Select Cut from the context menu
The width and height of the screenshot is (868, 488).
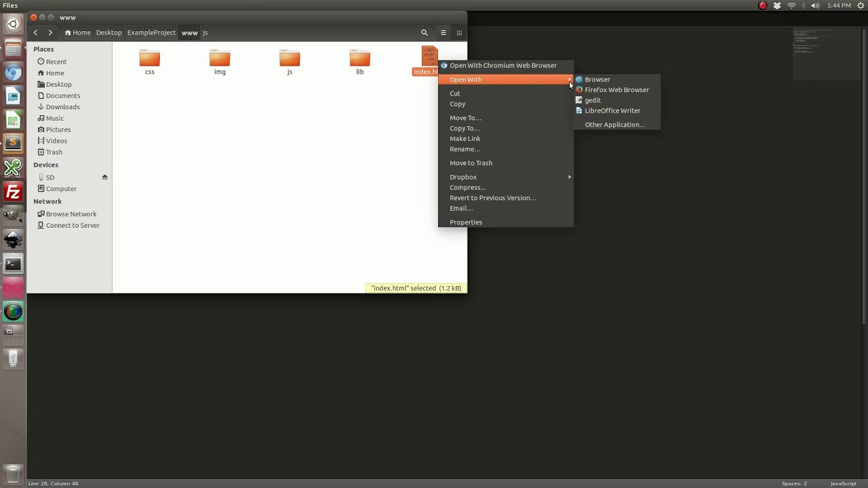click(x=506, y=94)
